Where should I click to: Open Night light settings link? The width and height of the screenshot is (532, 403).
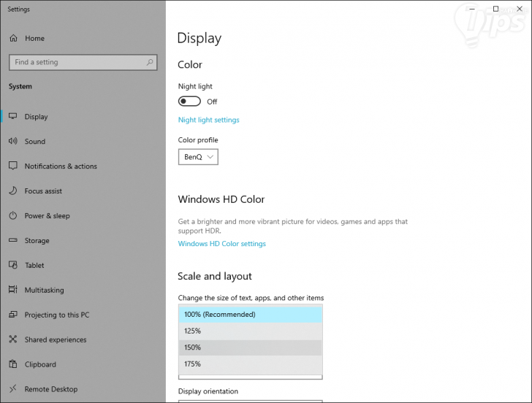pyautogui.click(x=208, y=120)
